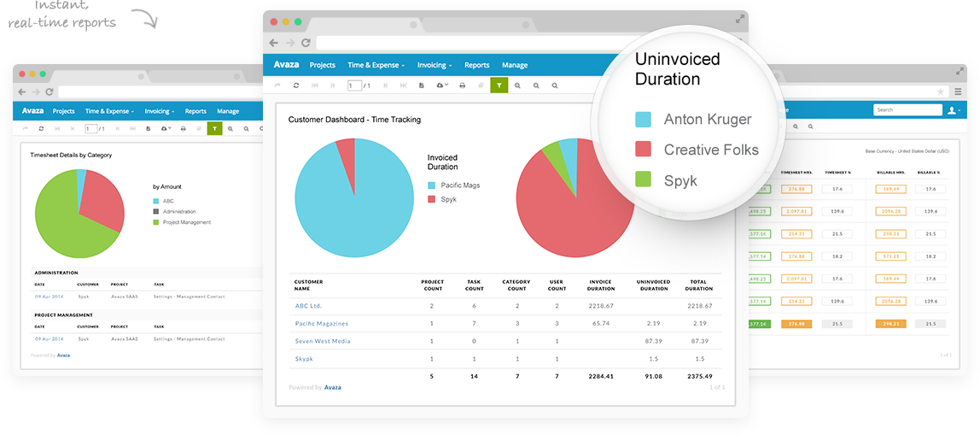Go to last page in center window toolbar
980x435 pixels.
(x=404, y=85)
